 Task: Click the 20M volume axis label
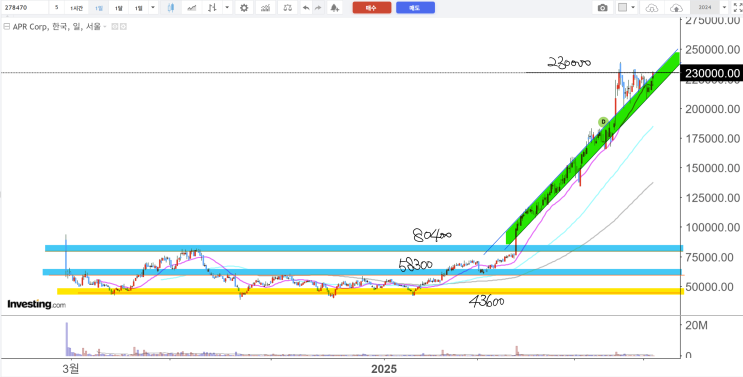pos(697,326)
